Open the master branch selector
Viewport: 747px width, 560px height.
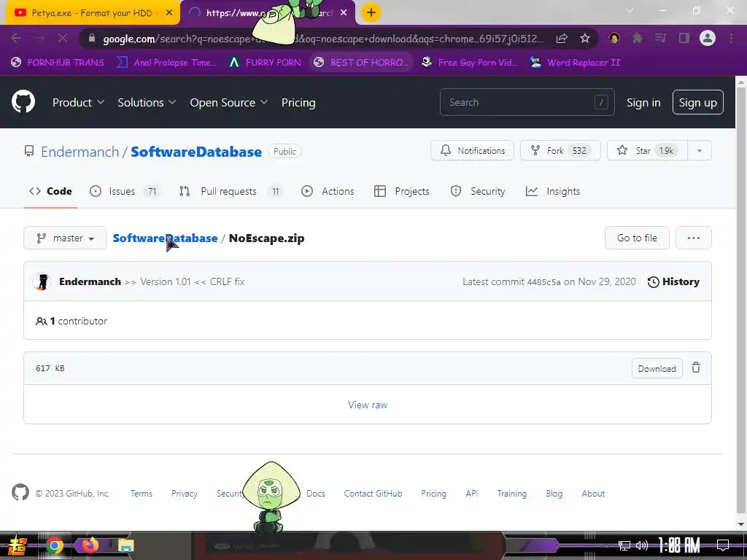tap(65, 238)
